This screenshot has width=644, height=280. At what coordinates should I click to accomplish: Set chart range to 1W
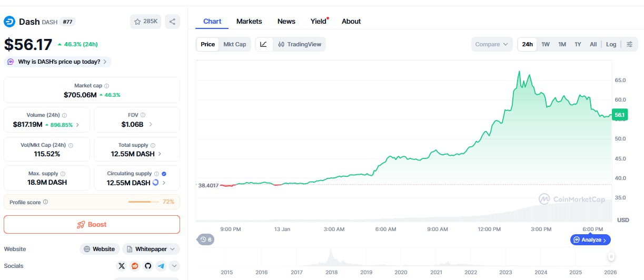[546, 44]
